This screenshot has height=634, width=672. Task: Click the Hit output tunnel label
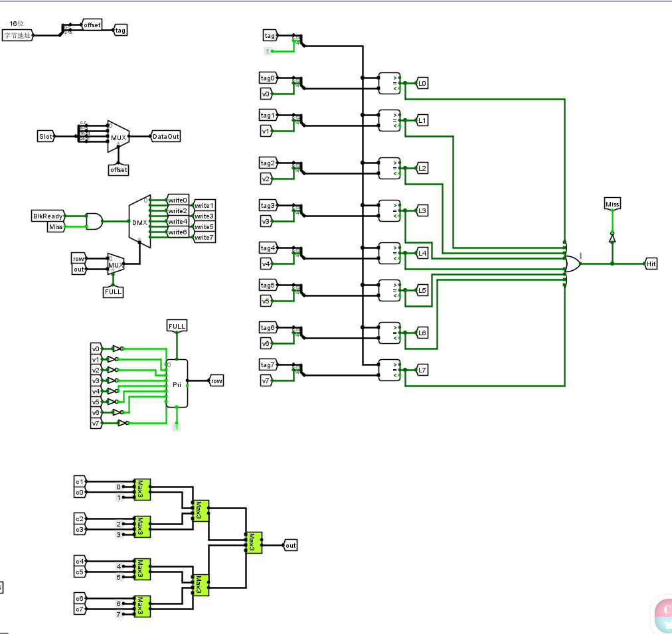[x=651, y=264]
